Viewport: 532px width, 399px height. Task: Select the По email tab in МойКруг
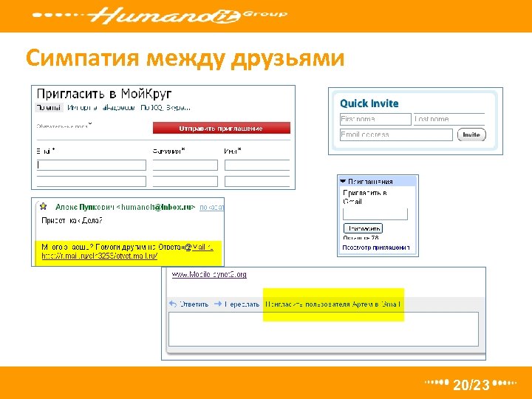click(x=49, y=108)
